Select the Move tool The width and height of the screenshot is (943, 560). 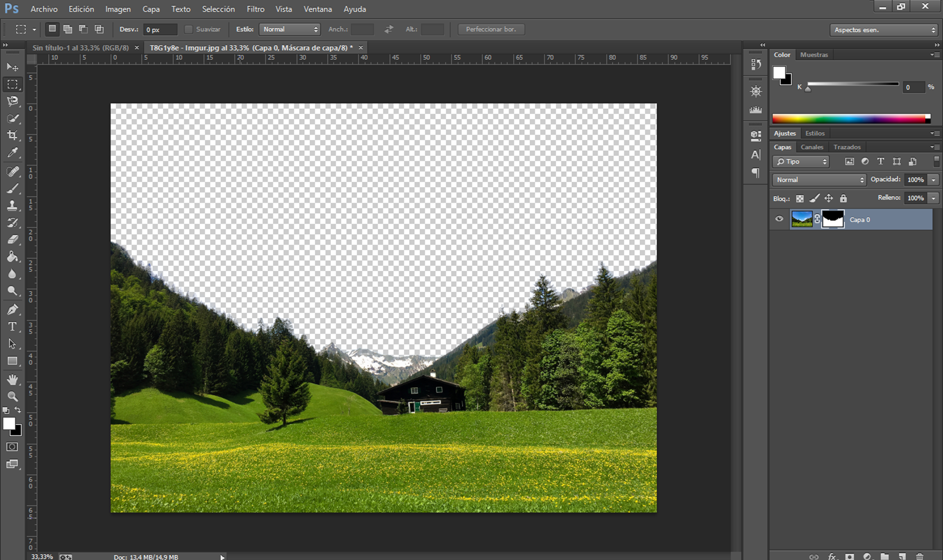tap(13, 67)
